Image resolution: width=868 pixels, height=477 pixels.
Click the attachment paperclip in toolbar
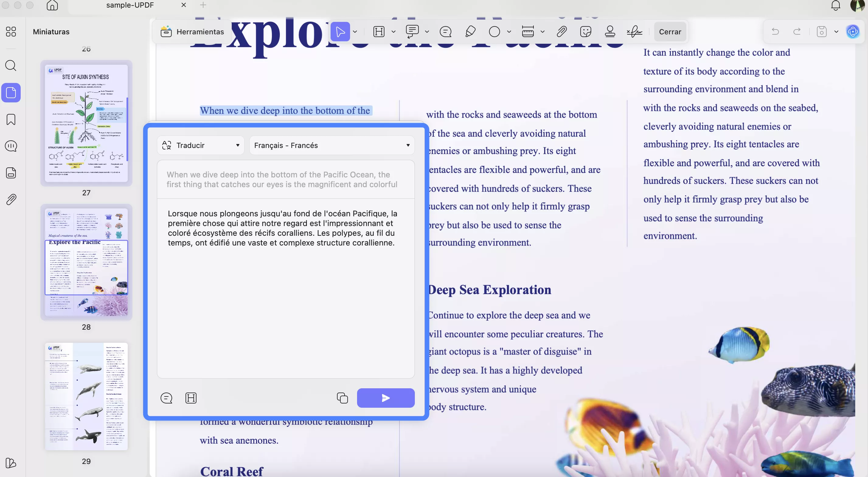[561, 32]
